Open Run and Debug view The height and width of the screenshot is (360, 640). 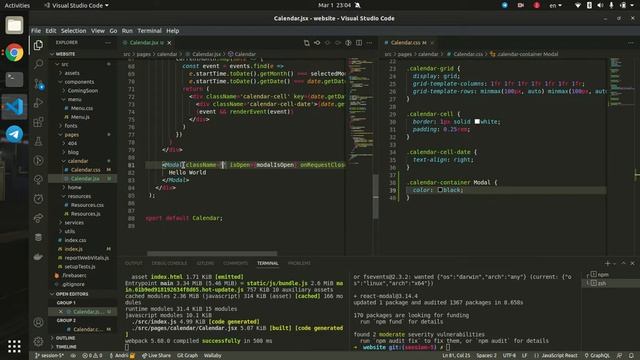point(38,103)
